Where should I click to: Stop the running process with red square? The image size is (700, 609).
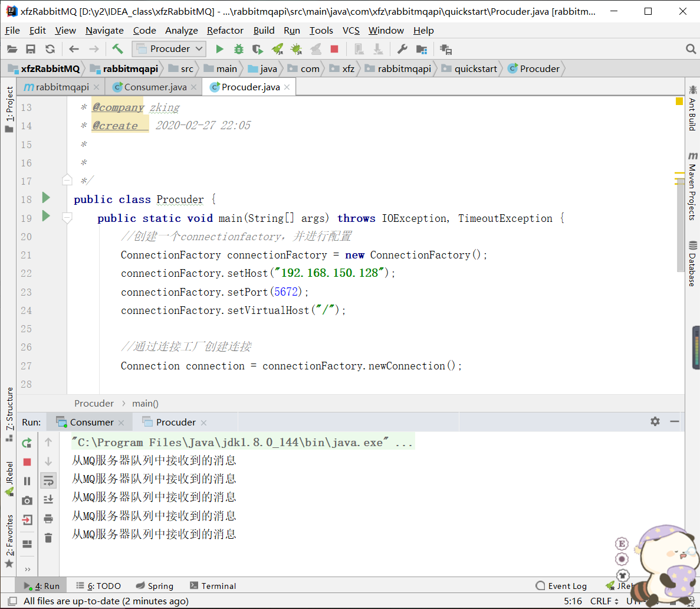pyautogui.click(x=334, y=49)
